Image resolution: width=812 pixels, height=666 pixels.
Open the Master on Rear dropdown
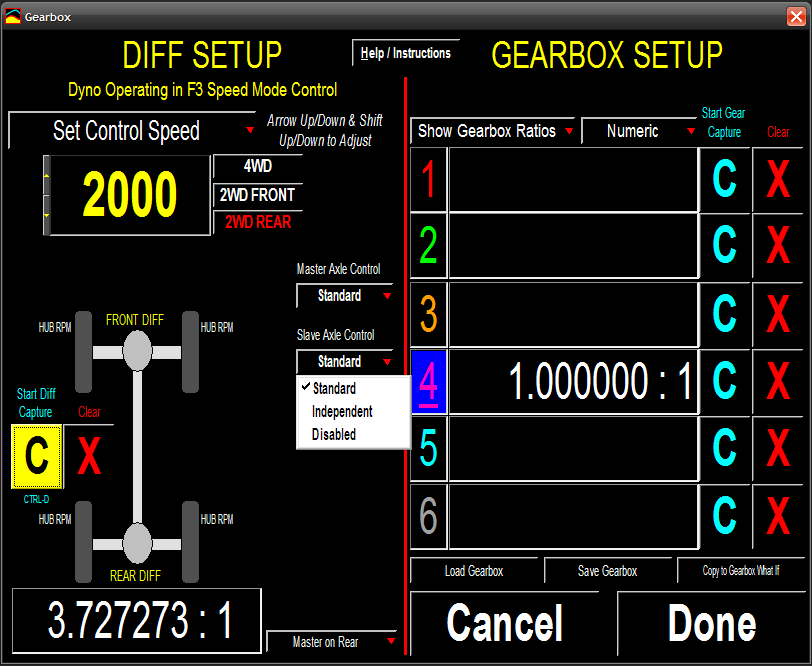tap(333, 642)
